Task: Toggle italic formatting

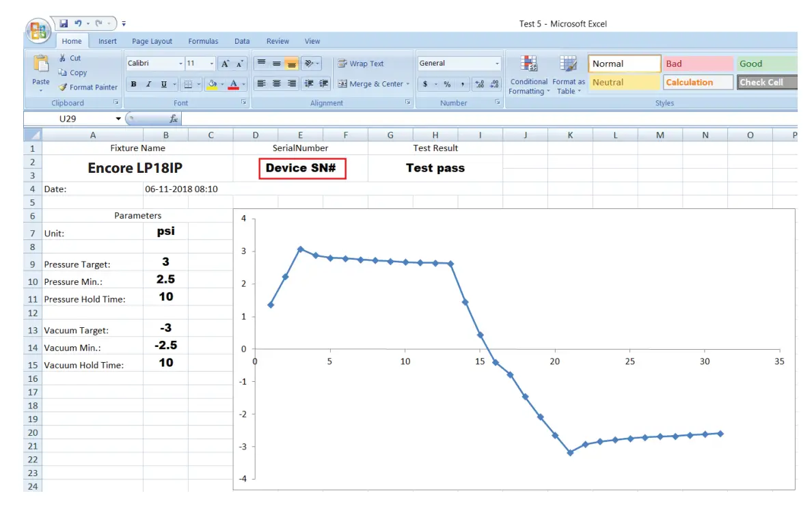Action: [148, 84]
